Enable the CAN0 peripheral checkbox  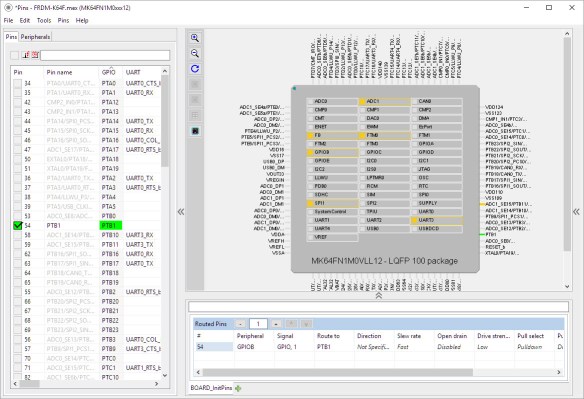(x=414, y=101)
